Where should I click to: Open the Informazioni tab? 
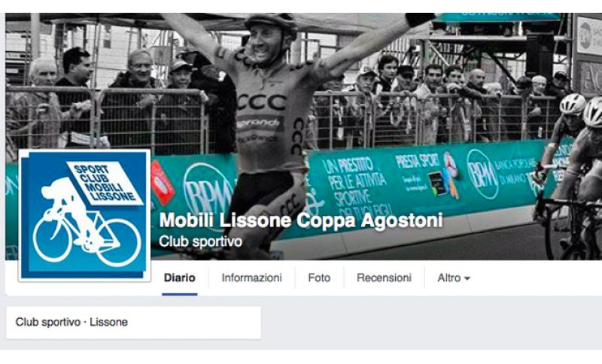point(251,278)
